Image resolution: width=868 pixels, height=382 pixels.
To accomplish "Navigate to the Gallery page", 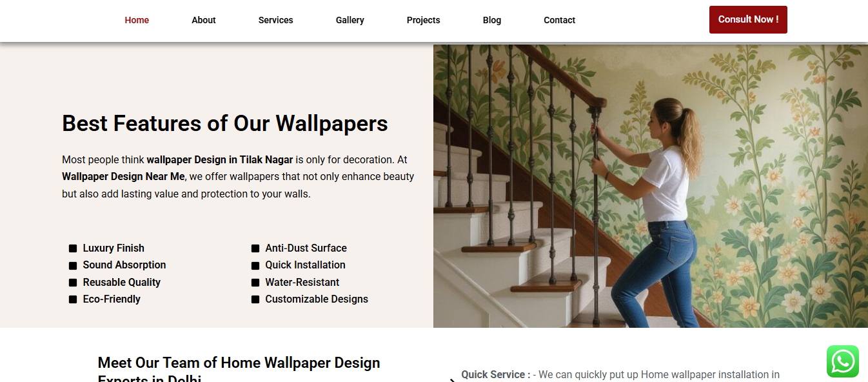I will (350, 20).
